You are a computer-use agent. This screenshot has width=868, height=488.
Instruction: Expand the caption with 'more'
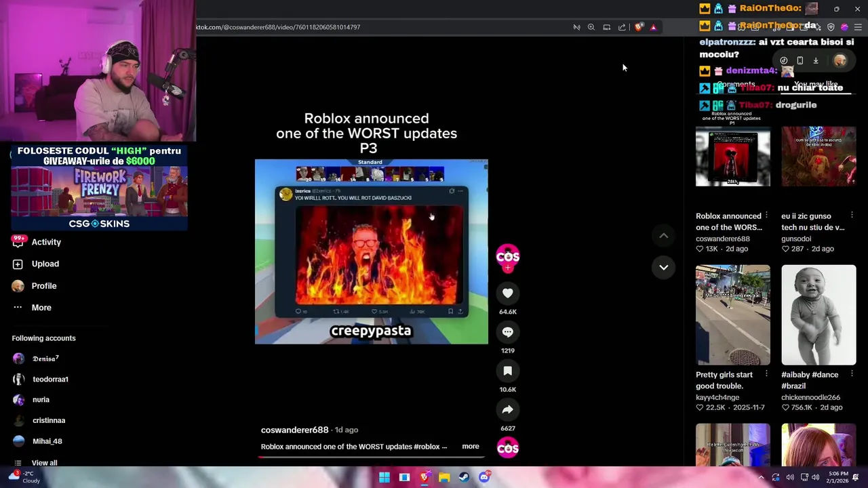470,447
